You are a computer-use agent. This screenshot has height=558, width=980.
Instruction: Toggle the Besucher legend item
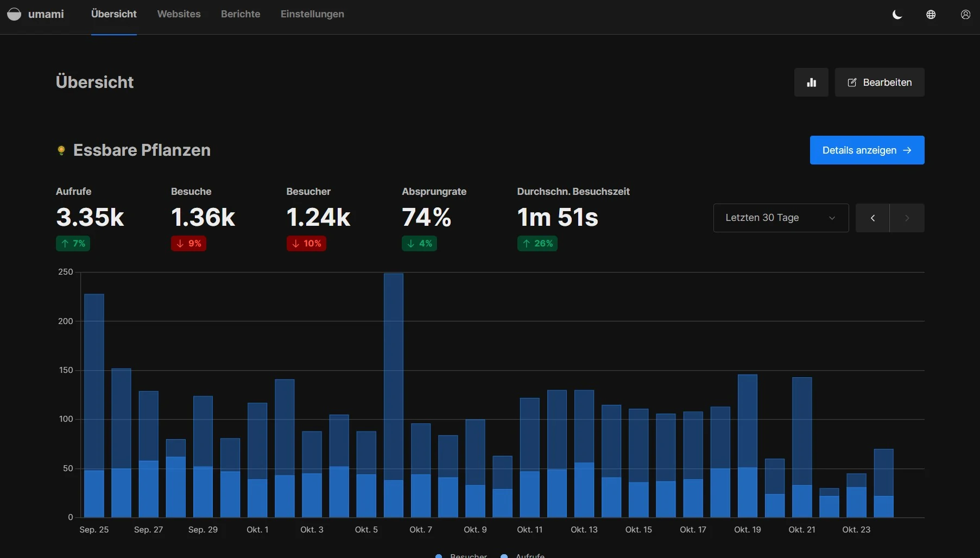point(461,555)
